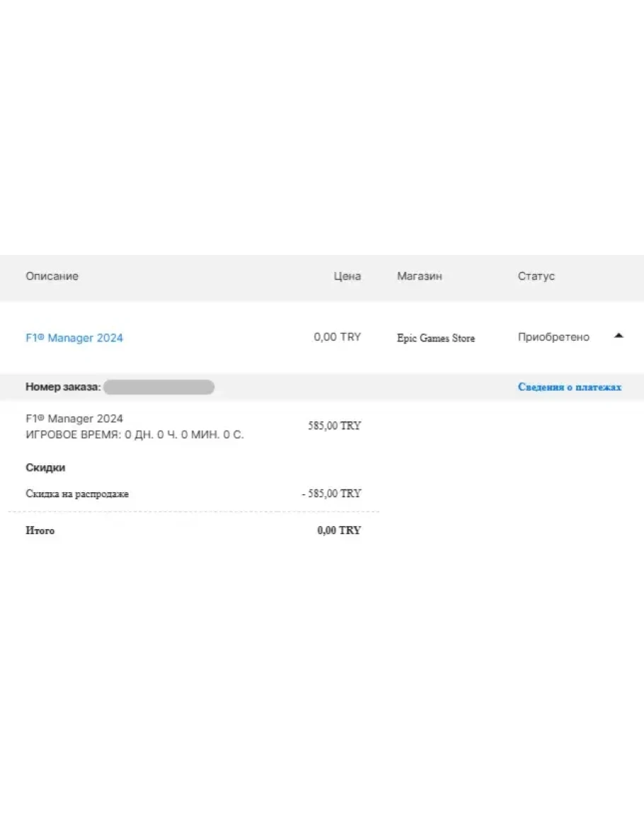
Task: Click the Номер заказа label
Action: (63, 387)
